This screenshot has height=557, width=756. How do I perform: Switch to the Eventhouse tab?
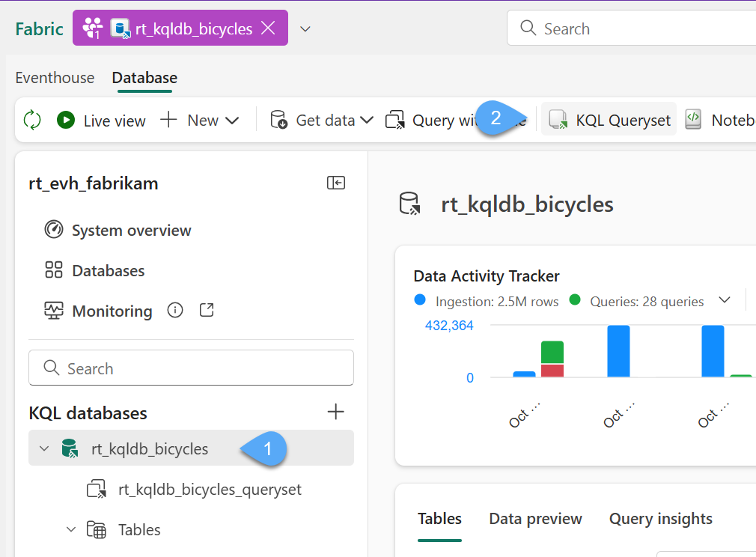coord(55,78)
